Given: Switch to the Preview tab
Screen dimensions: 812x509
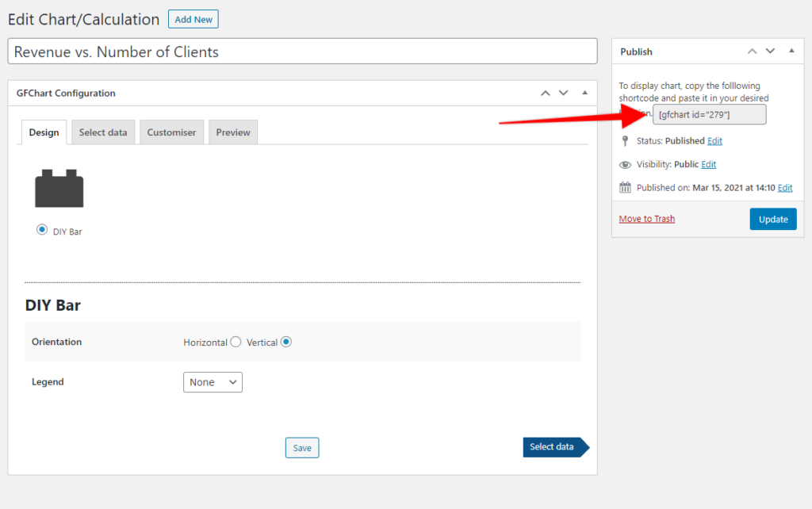Looking at the screenshot, I should click(x=232, y=132).
